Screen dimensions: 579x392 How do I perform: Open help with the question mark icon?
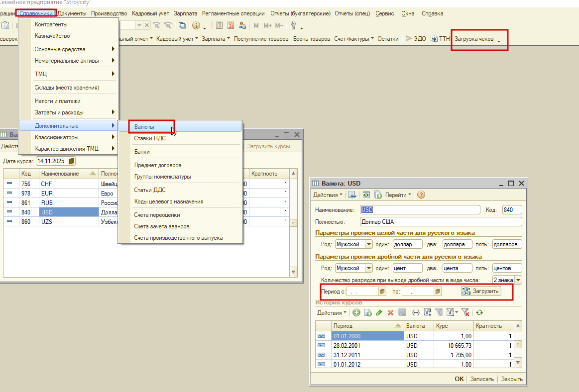[x=421, y=195]
